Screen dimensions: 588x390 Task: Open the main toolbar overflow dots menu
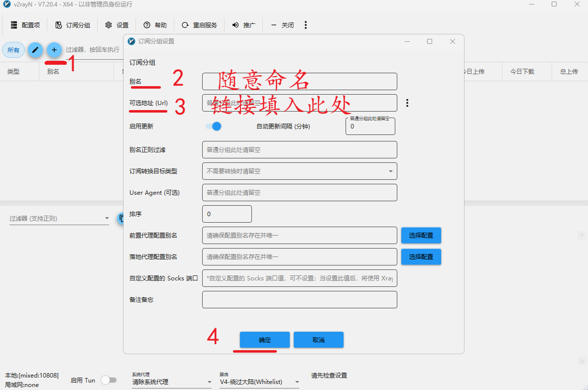306,25
